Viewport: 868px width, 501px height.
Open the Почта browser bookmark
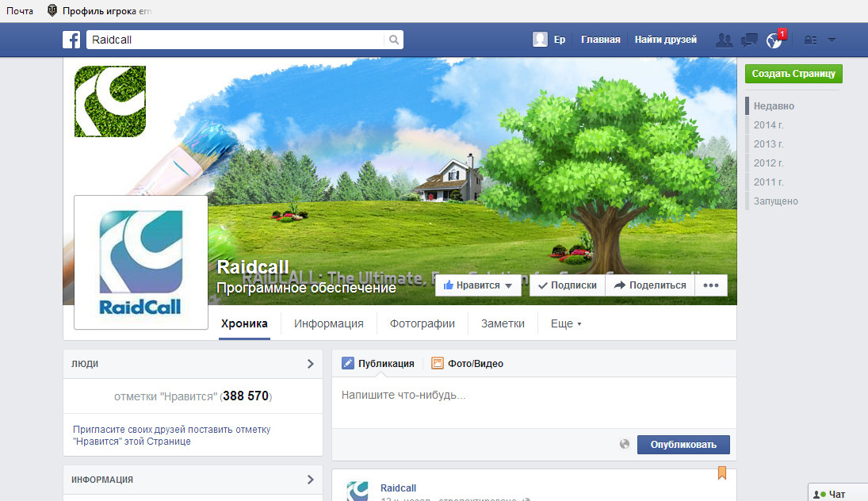tap(20, 11)
